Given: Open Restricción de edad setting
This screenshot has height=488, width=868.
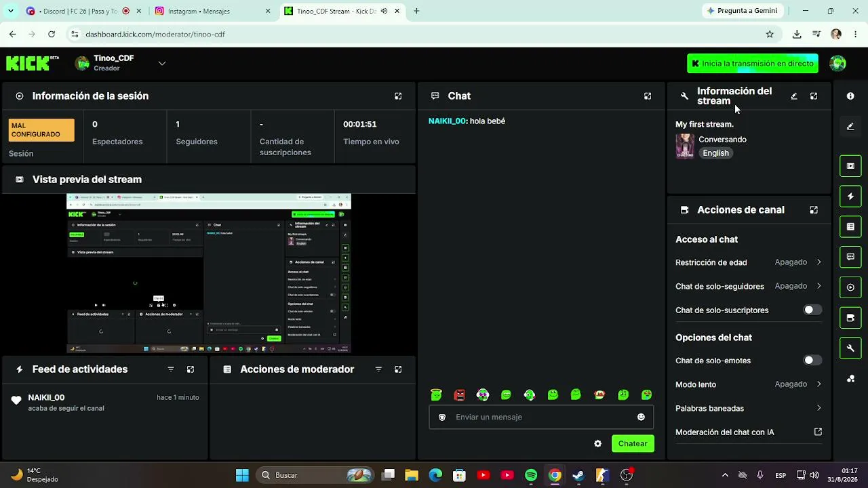Looking at the screenshot, I should click(x=749, y=262).
